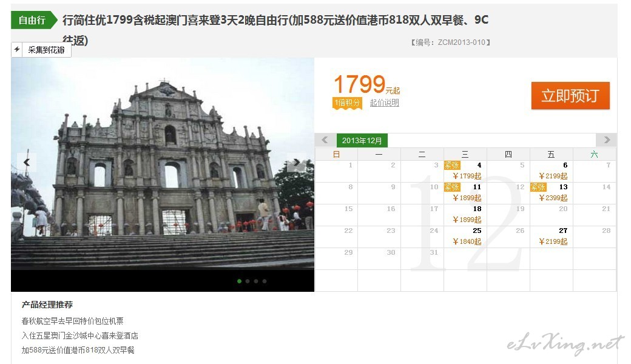This screenshot has height=364, width=631.
Task: Click the Saturday 六 column header
Action: pos(595,155)
